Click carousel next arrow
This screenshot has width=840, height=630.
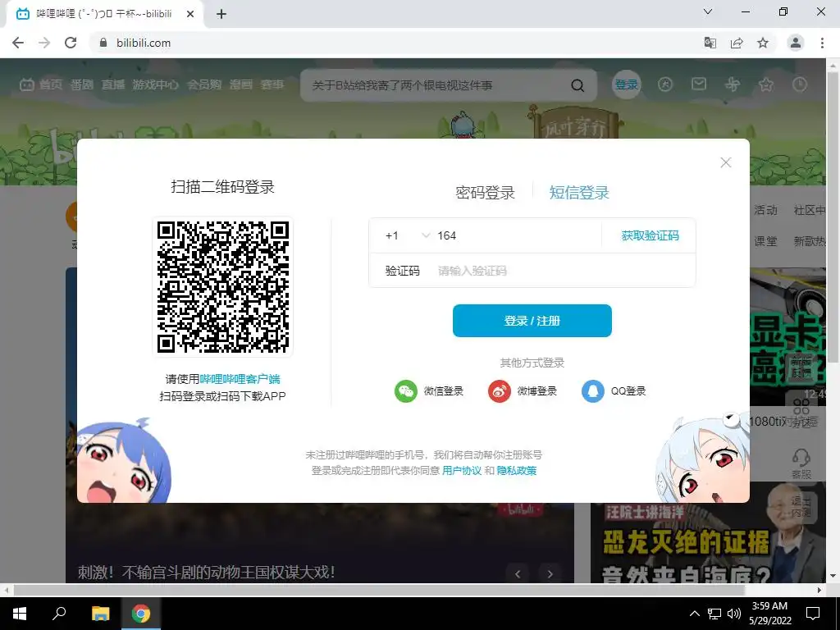point(550,573)
